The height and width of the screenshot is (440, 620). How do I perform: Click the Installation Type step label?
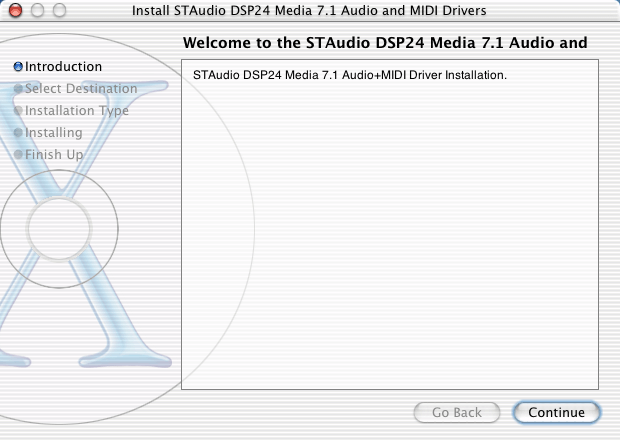click(77, 111)
